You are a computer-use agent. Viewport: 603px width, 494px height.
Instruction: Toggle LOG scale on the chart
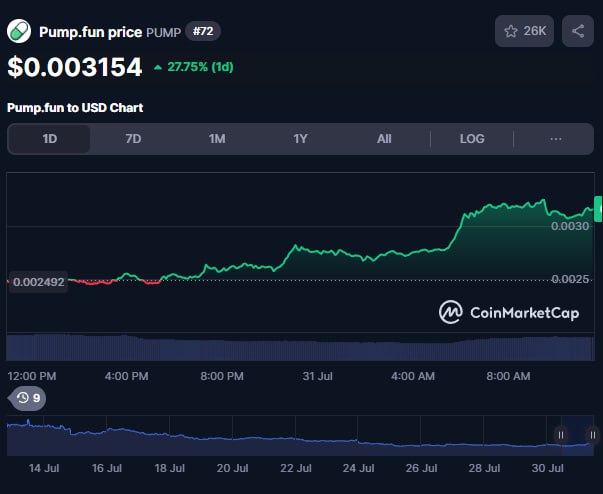click(x=472, y=139)
